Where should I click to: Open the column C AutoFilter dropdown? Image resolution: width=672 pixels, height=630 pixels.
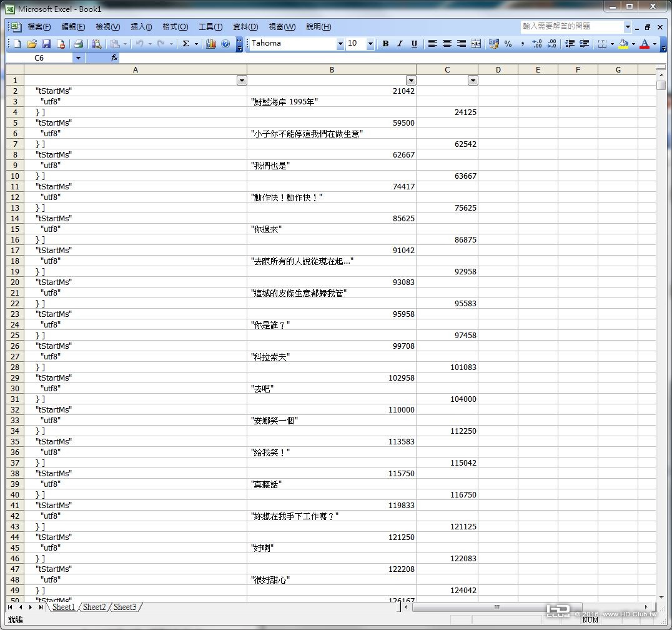(x=473, y=81)
